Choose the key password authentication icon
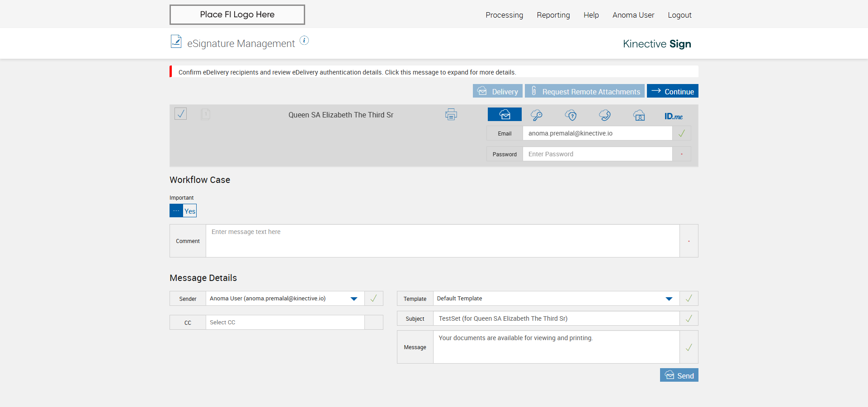This screenshot has height=407, width=868. coord(537,115)
